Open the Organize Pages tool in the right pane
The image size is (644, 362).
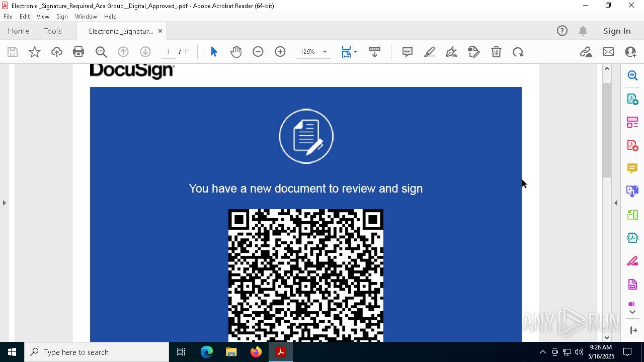[x=632, y=122]
